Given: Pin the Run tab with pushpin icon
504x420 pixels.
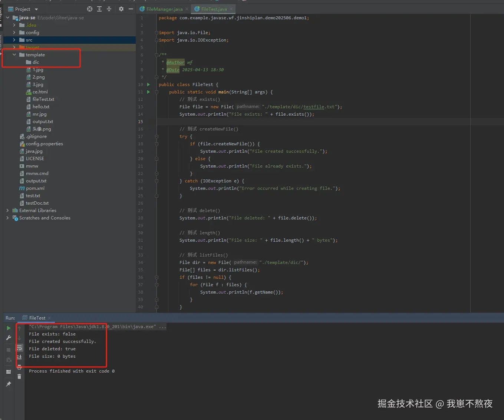Looking at the screenshot, I should point(9,384).
